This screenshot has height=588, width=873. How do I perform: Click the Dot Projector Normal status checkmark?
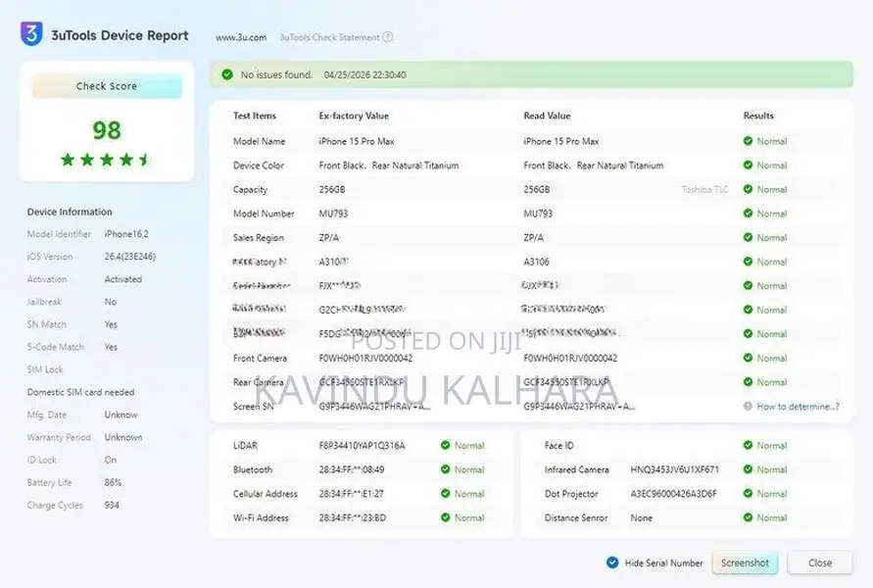748,493
